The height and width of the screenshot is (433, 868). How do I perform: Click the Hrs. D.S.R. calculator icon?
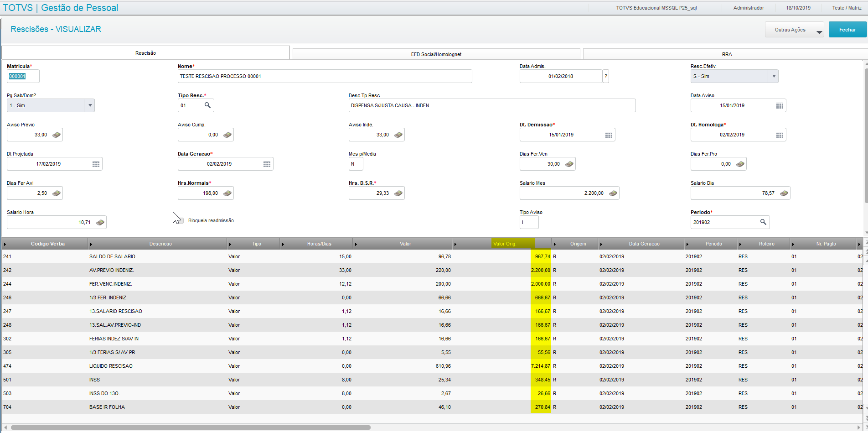tap(398, 193)
